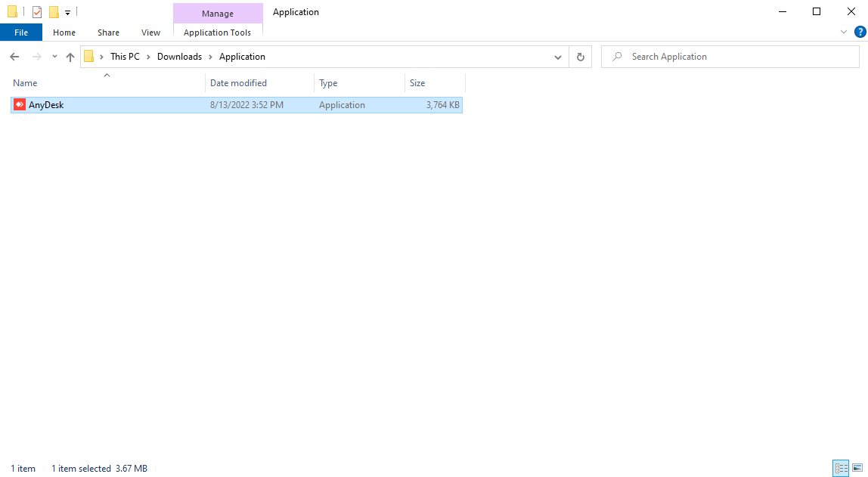The image size is (868, 477).
Task: Maximize the Application window
Action: [x=817, y=11]
